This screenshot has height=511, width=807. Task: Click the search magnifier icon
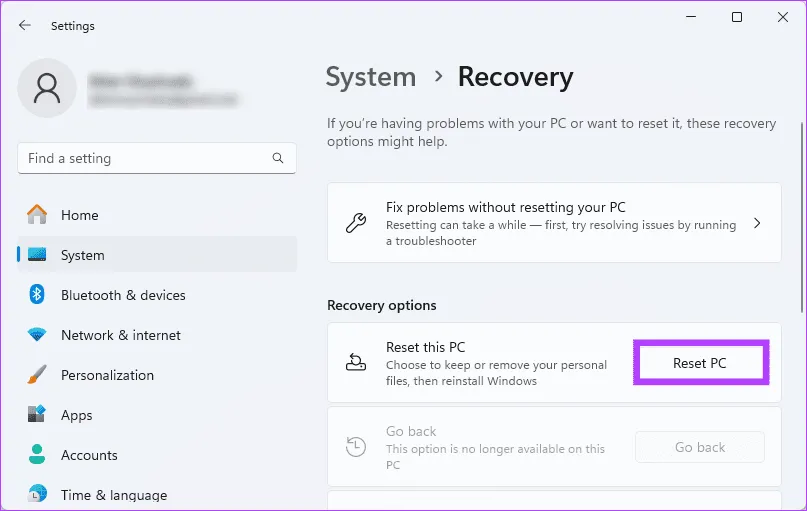278,158
